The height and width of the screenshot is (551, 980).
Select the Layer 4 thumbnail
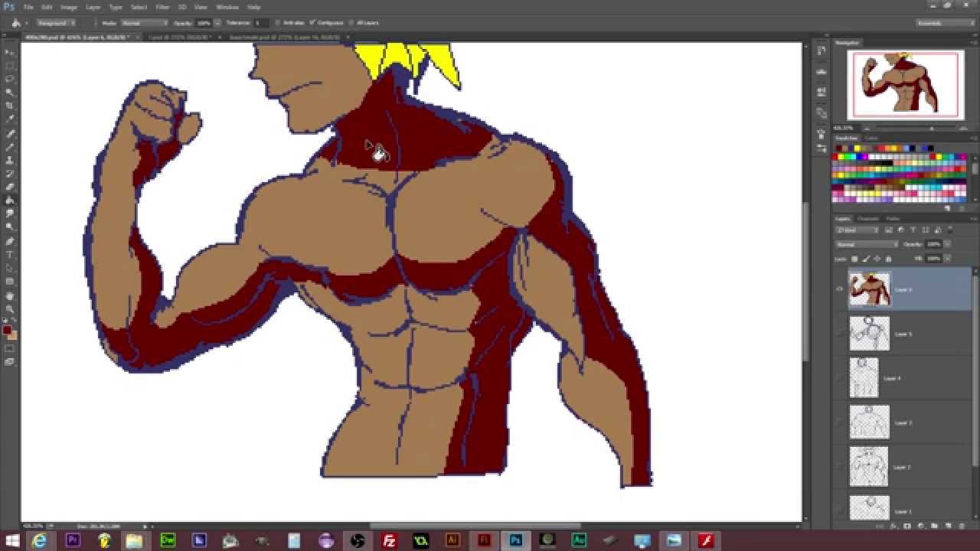pos(864,377)
